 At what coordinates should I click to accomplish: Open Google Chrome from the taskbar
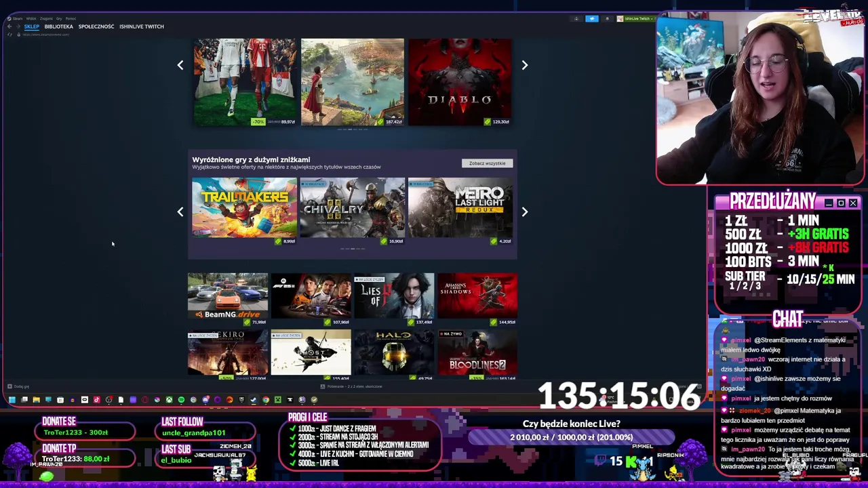click(x=266, y=400)
